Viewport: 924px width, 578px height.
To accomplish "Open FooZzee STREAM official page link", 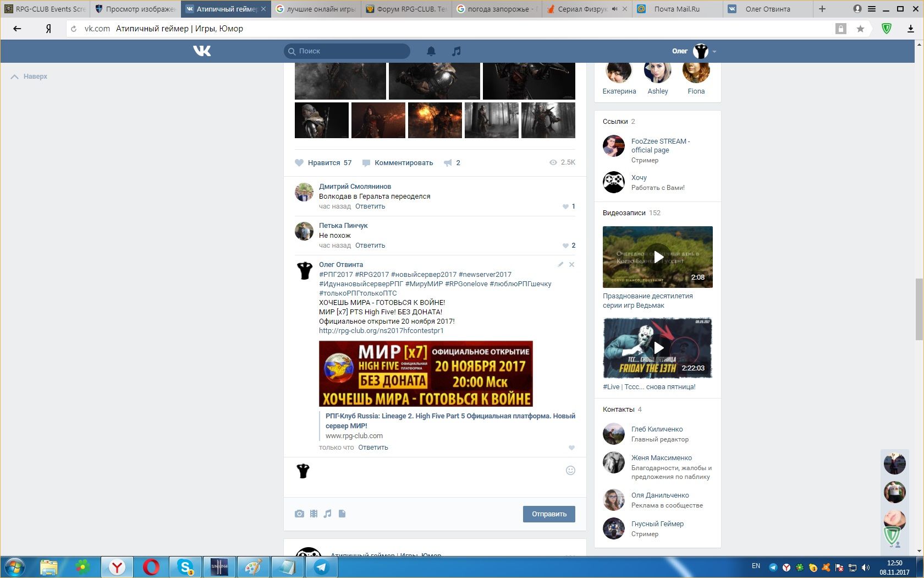I will pos(661,146).
